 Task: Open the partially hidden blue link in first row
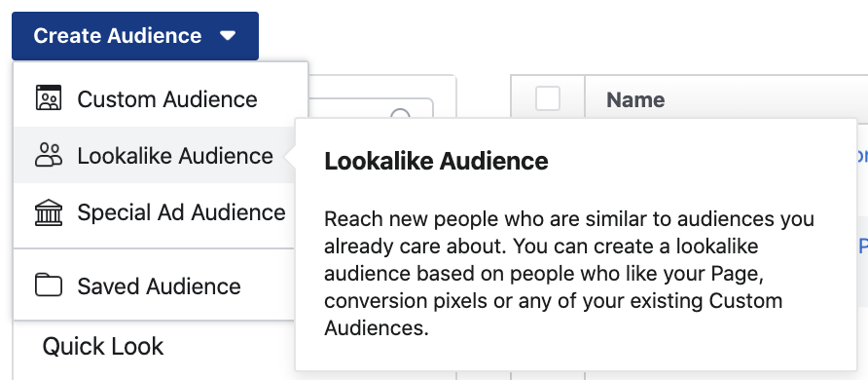(862, 156)
